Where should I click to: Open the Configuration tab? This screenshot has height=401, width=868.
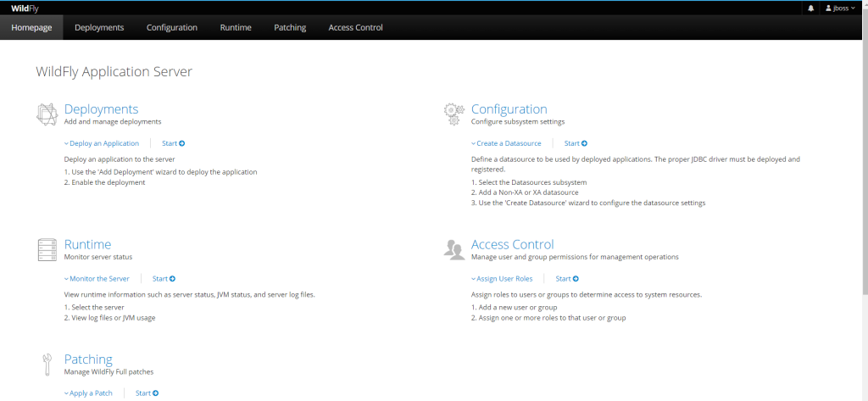pyautogui.click(x=171, y=28)
